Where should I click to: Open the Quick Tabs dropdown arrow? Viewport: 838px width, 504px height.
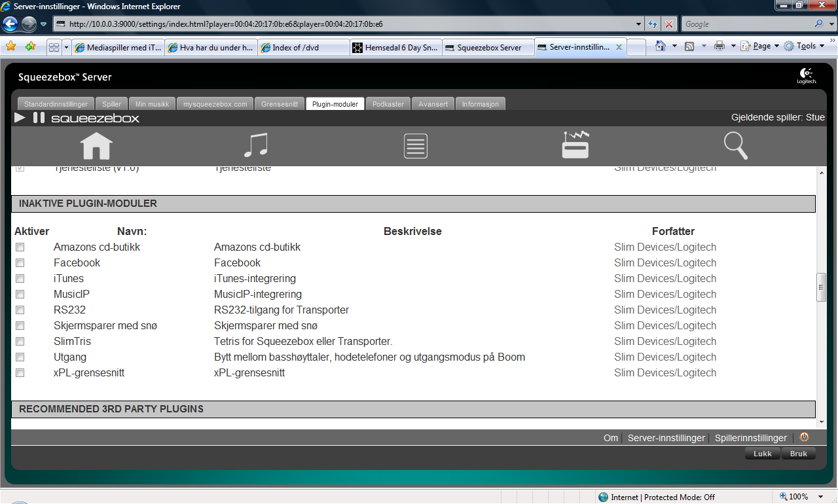click(66, 47)
